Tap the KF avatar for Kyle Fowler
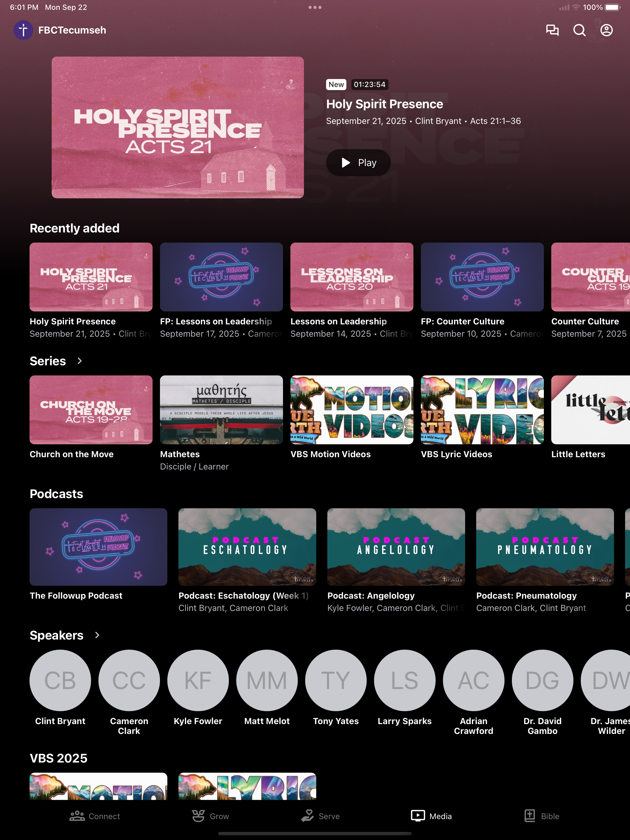The width and height of the screenshot is (630, 840). (198, 680)
